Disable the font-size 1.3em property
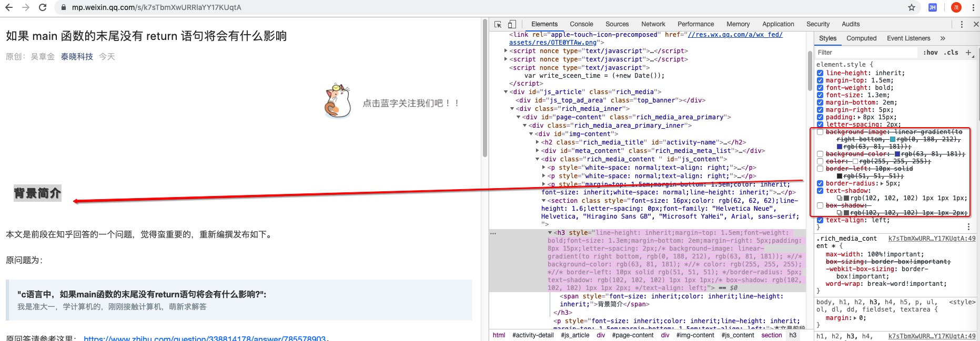The image size is (980, 341). point(820,95)
